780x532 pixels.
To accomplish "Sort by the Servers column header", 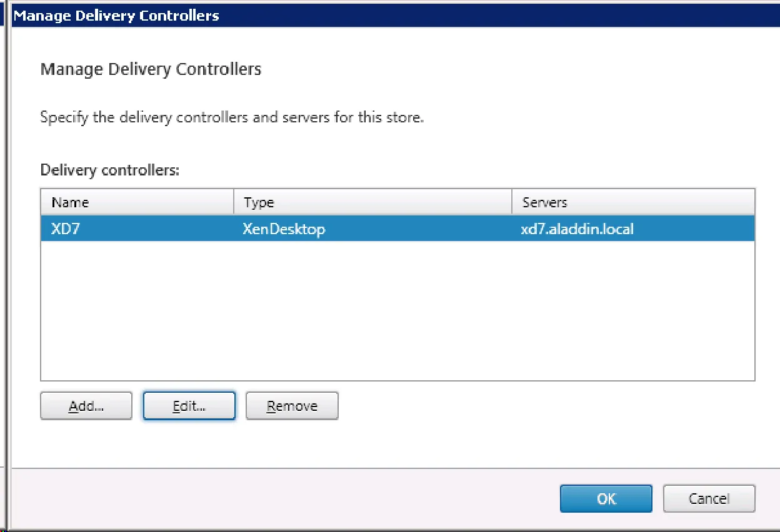I will 633,202.
